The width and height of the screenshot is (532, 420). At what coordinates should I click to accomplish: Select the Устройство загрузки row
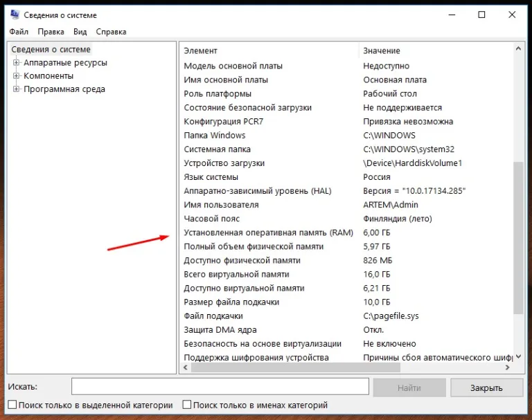coord(346,163)
